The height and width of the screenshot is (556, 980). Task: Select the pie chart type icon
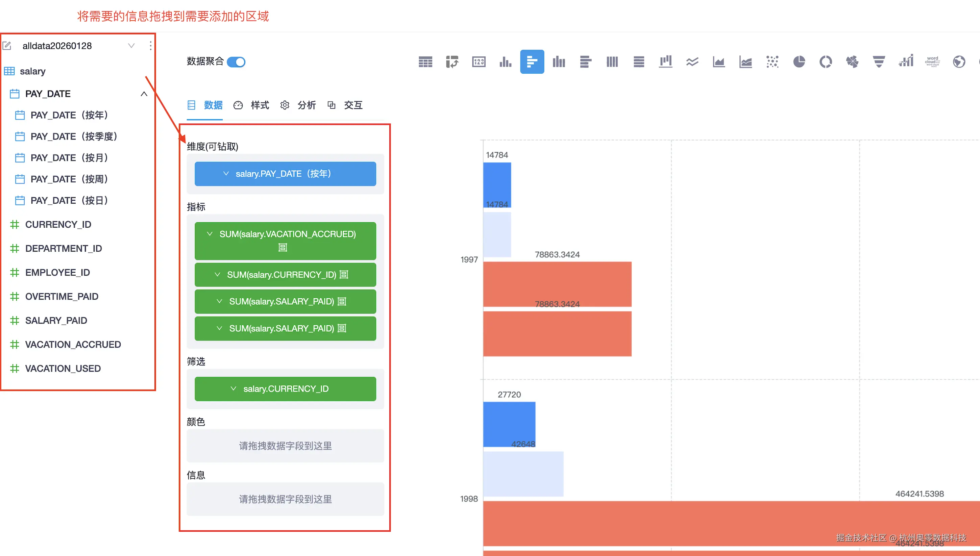[x=799, y=61]
